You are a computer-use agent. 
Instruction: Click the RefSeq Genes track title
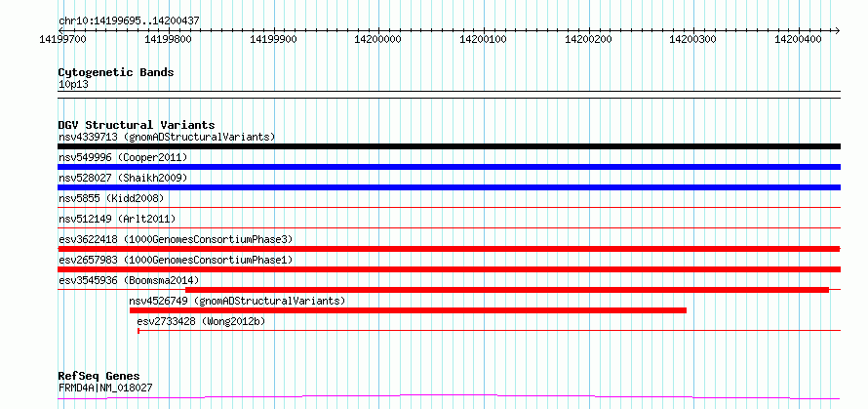point(99,377)
